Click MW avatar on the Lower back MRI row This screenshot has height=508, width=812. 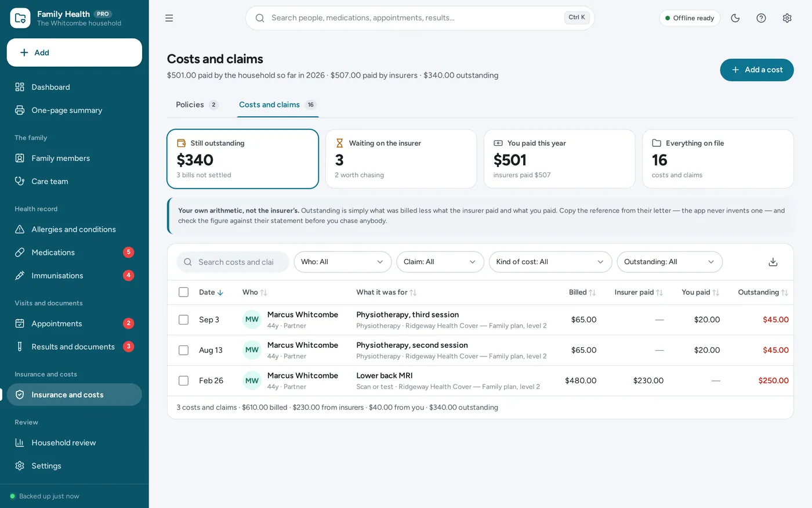click(252, 381)
